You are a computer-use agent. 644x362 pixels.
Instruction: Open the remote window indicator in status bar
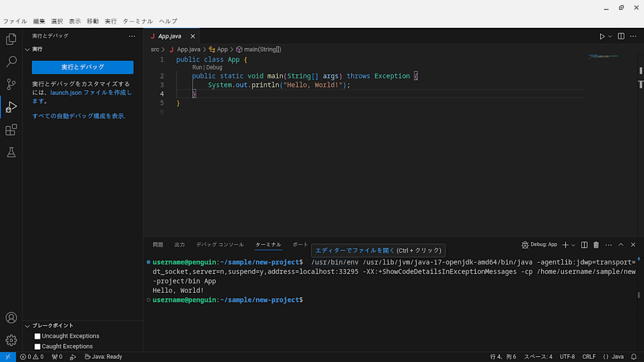[8, 357]
